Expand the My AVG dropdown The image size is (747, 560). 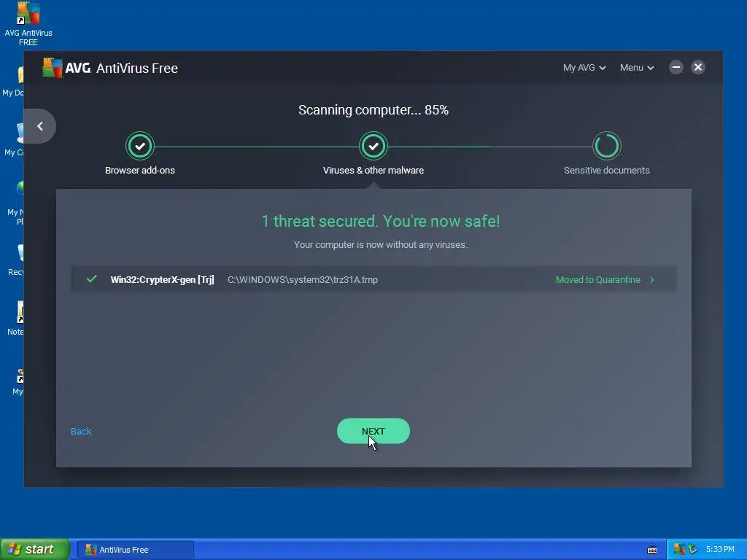(584, 68)
